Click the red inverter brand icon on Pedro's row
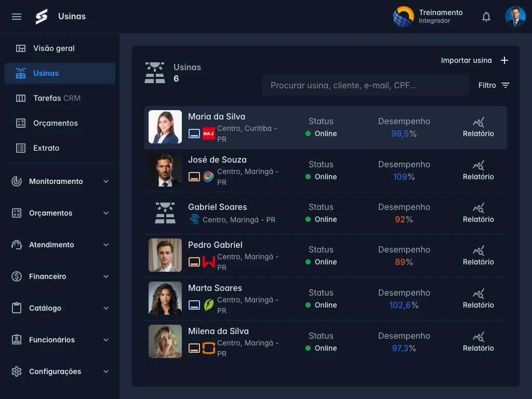This screenshot has width=532, height=399. [208, 262]
